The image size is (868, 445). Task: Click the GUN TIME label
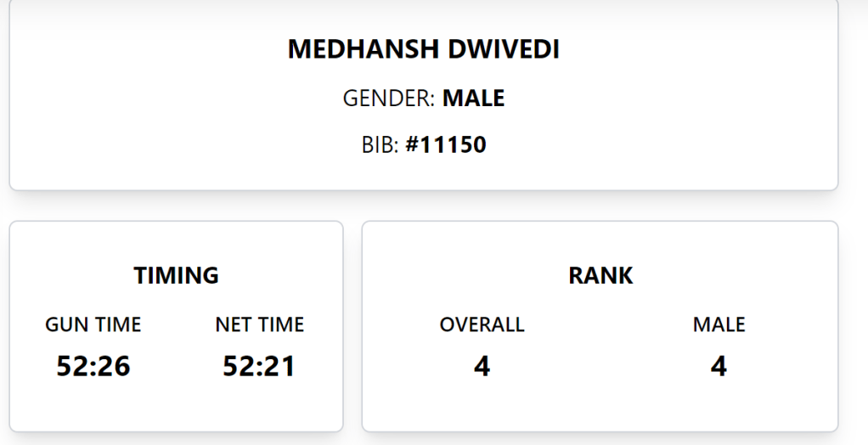coord(93,324)
